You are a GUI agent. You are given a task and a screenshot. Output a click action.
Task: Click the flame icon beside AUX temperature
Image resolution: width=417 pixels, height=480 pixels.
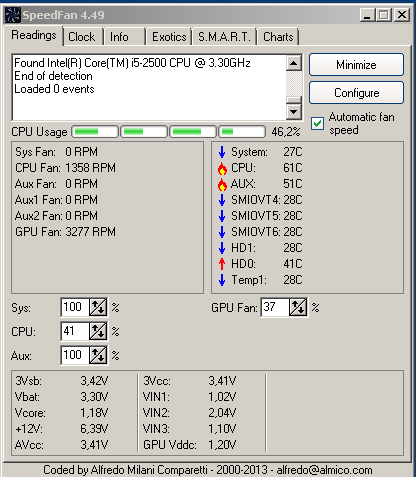click(222, 184)
